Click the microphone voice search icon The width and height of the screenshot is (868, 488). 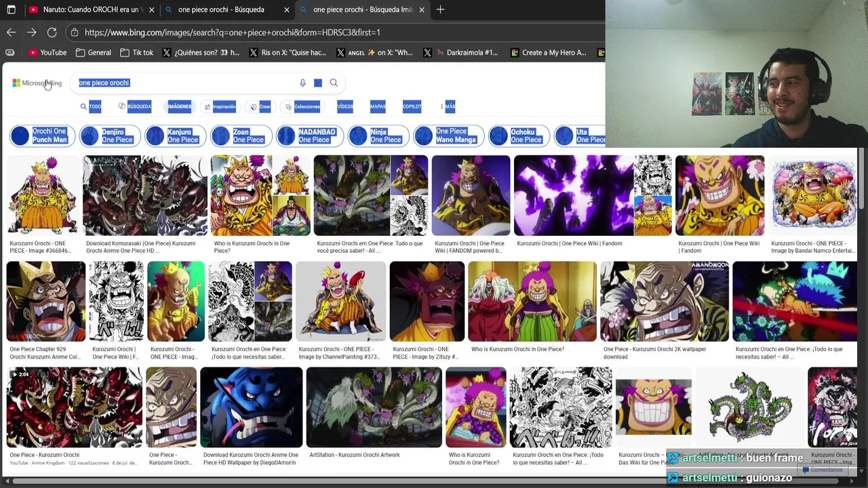[302, 83]
